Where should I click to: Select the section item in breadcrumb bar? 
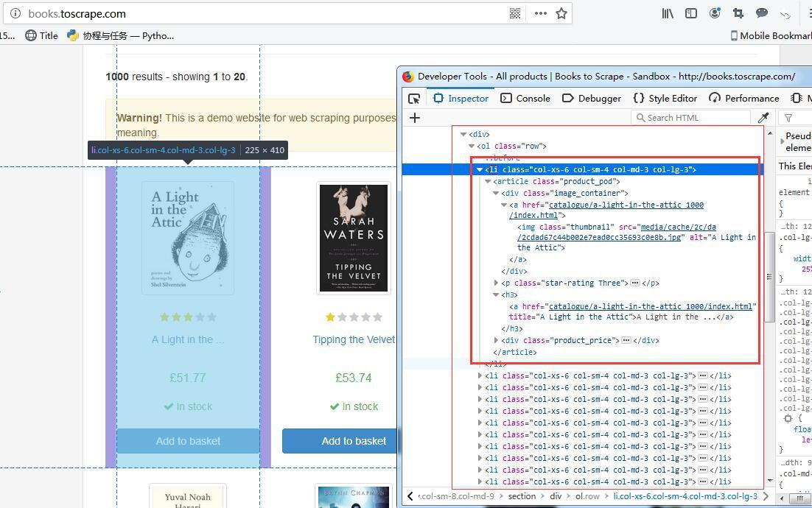[x=522, y=496]
